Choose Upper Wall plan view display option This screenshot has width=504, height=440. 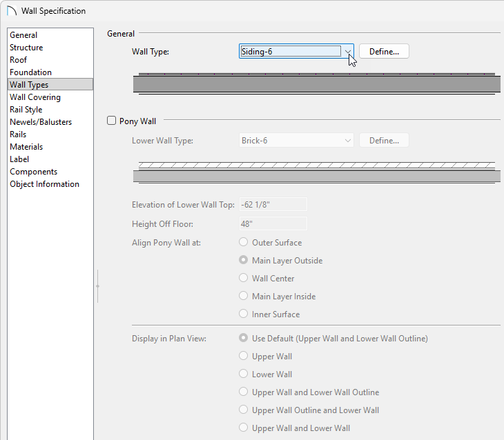tap(243, 356)
